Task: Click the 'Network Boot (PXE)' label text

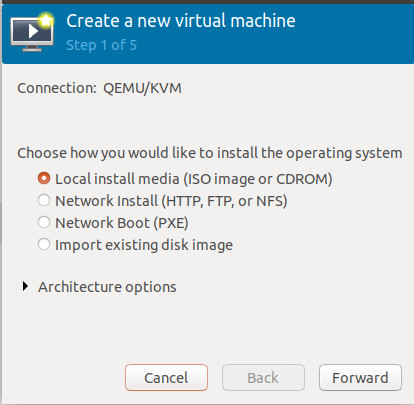Action: coord(122,223)
